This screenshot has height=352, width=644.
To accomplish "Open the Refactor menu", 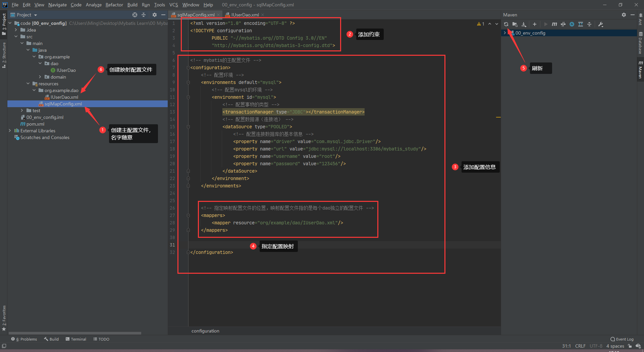I will [114, 5].
